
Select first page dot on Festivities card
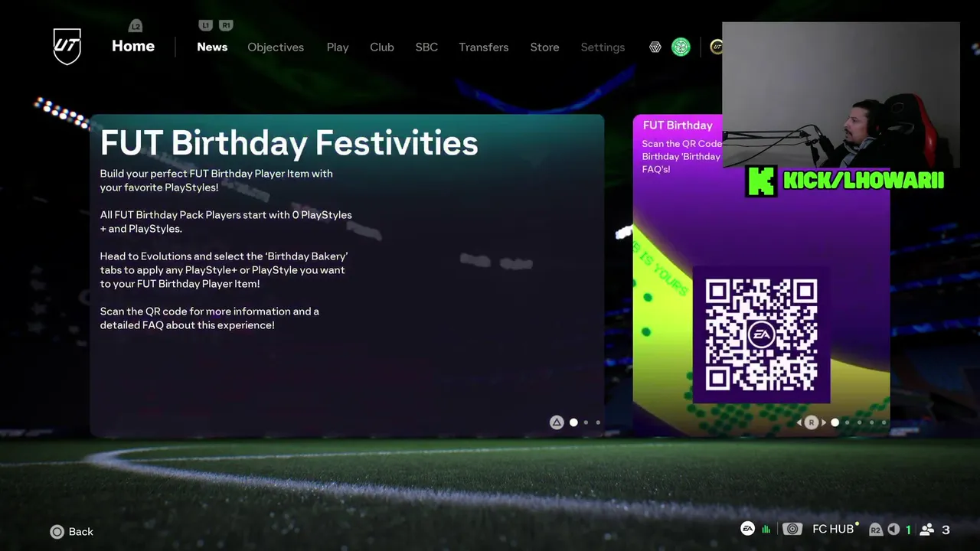point(573,422)
